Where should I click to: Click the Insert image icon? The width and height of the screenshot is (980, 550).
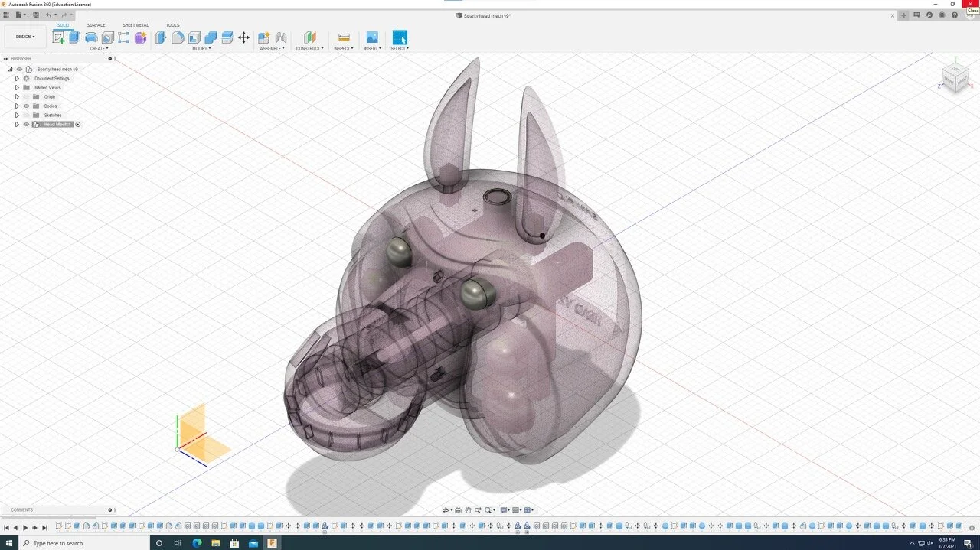pos(372,37)
